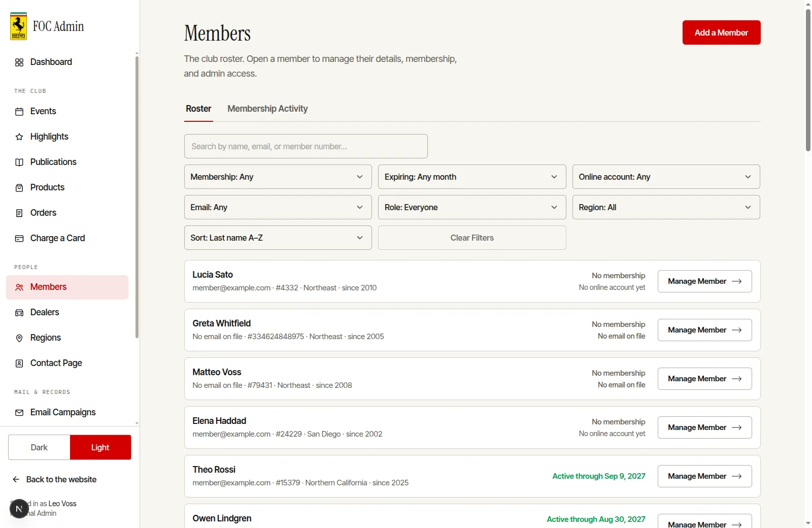Click the Highlights star icon
Screen dimensions: 812x528
[19, 137]
